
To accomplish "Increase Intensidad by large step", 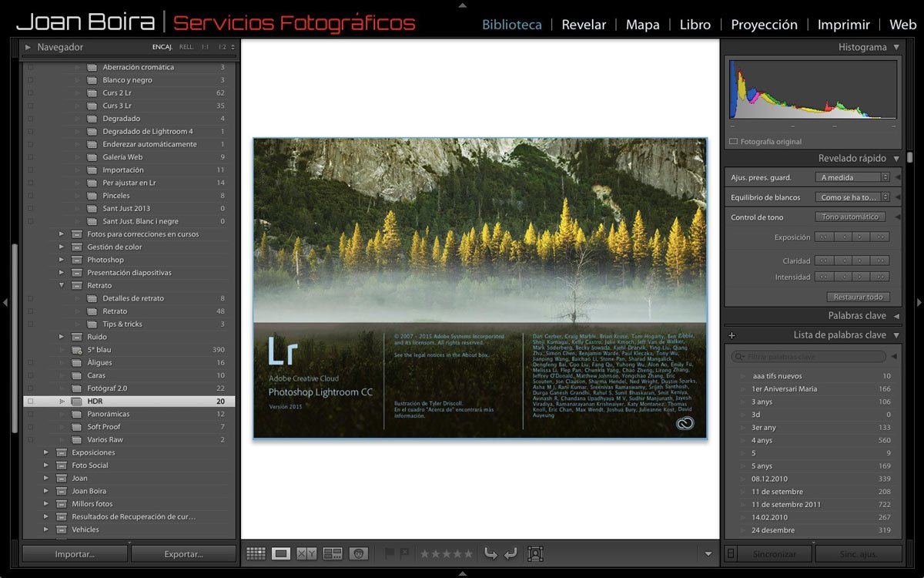I will coord(881,277).
